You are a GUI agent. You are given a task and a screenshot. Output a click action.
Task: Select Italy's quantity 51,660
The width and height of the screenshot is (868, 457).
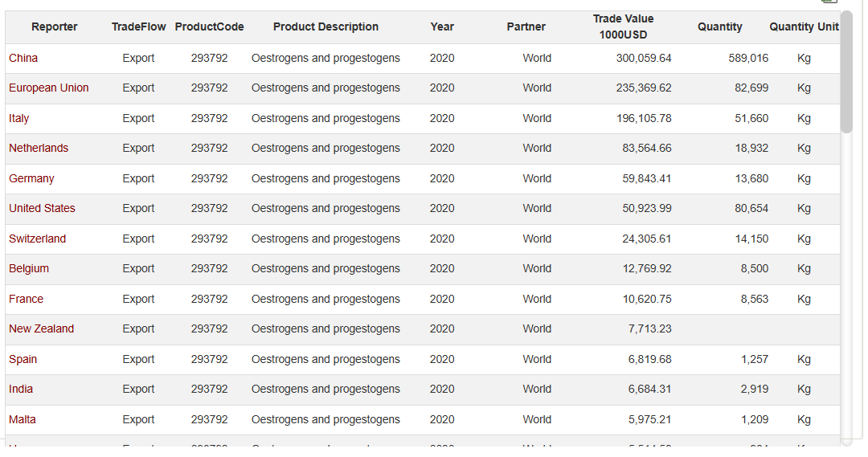[751, 118]
